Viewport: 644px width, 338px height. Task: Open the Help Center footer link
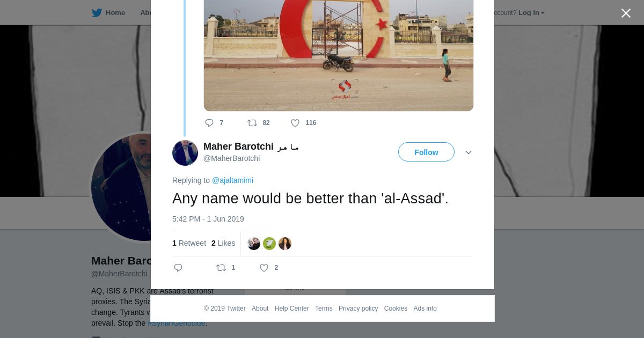[x=291, y=308]
